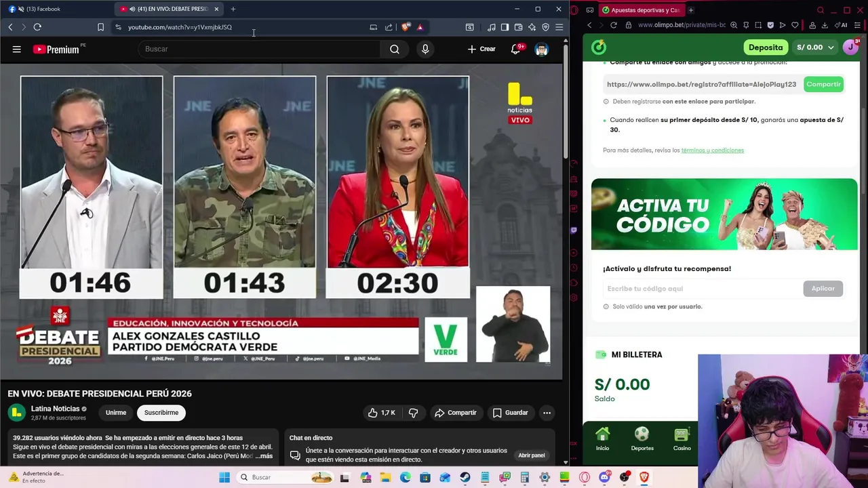Go to Deportes in Olimpo bottom nav
Viewport: 868px width, 488px height.
coord(642,439)
